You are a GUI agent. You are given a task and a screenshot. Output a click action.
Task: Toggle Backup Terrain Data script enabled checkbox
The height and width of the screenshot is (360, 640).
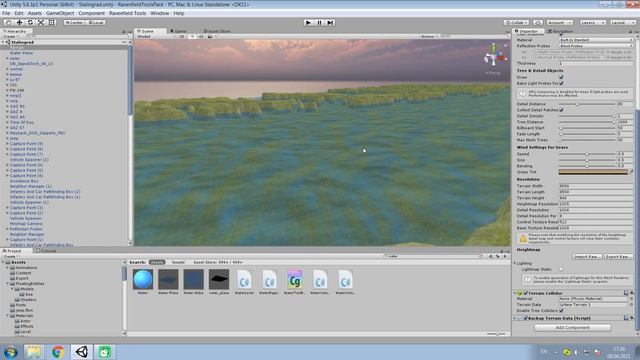coord(526,318)
